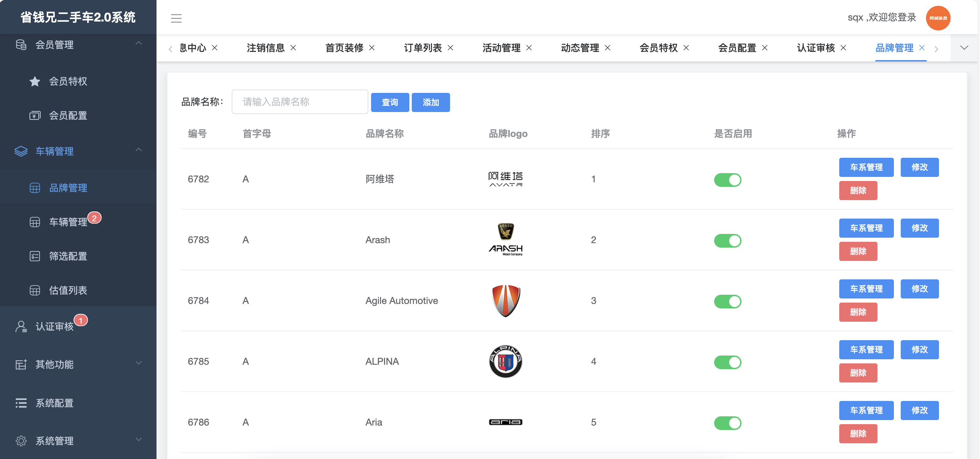
Task: Switch to the 活动管理 tab
Action: (x=501, y=47)
